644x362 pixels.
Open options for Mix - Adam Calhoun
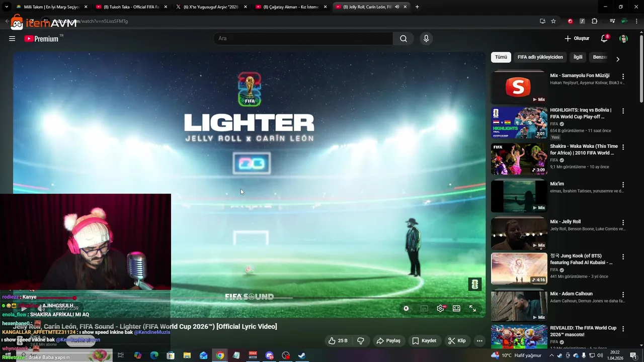coord(623,295)
